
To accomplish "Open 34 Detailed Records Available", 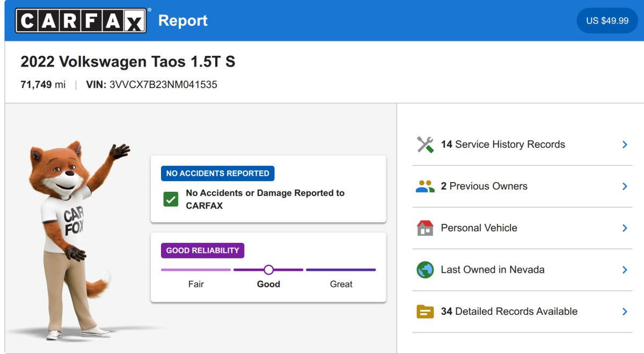I will 522,312.
